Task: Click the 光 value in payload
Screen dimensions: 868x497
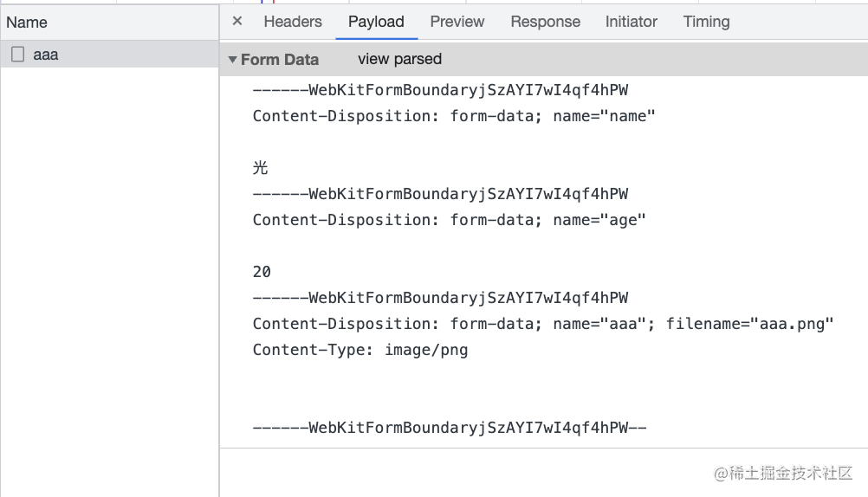Action: pos(260,168)
